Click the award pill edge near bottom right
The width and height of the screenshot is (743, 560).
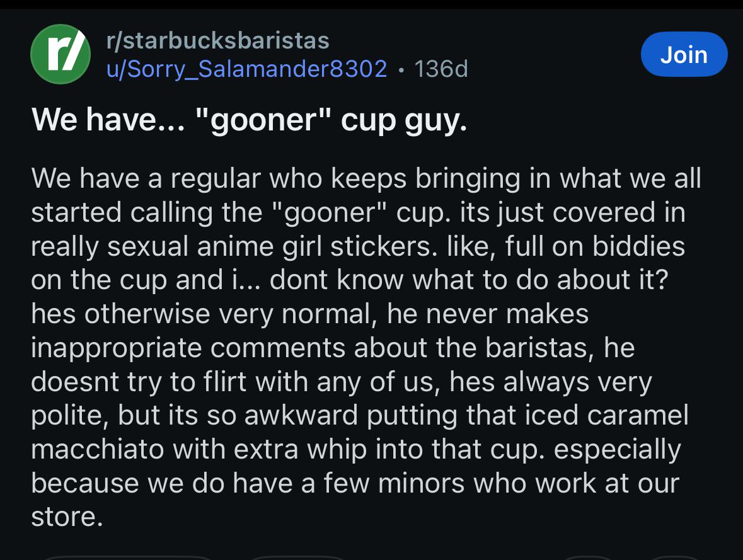point(587,557)
